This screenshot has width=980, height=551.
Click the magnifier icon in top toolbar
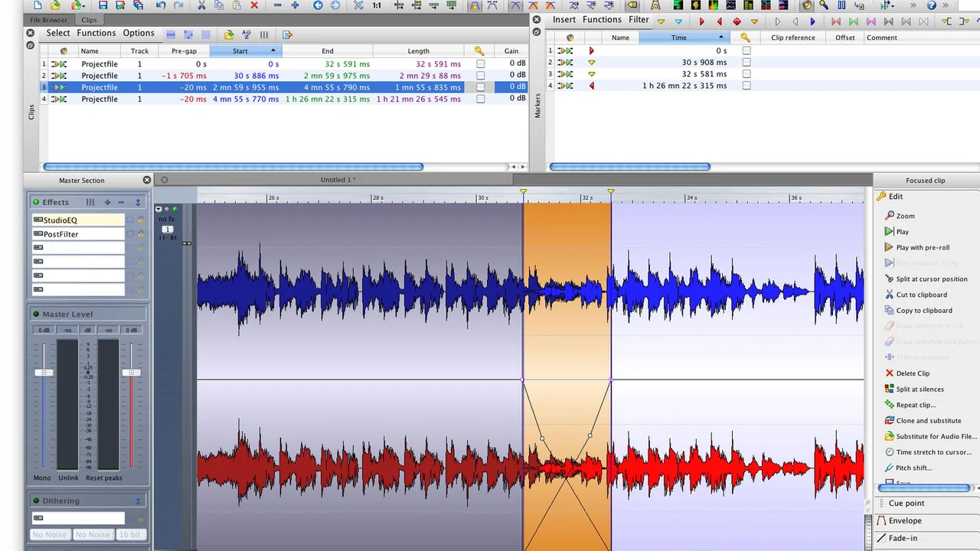pos(824,5)
